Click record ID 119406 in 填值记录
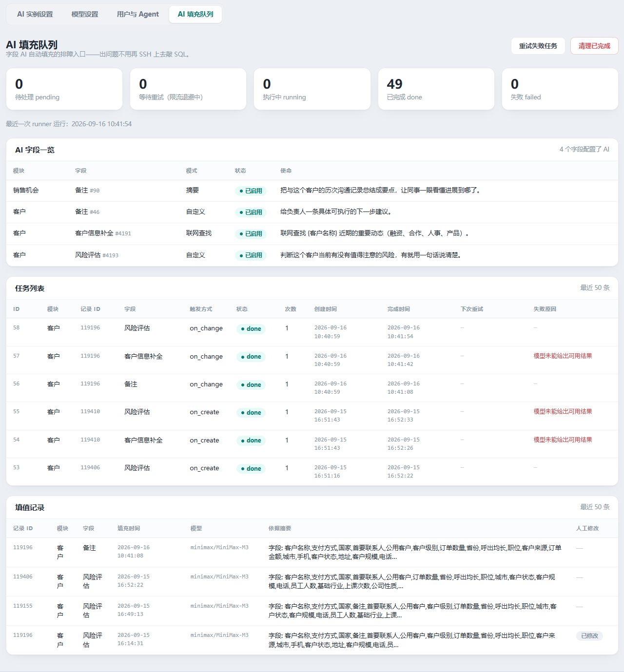This screenshot has width=624, height=672. 23,576
